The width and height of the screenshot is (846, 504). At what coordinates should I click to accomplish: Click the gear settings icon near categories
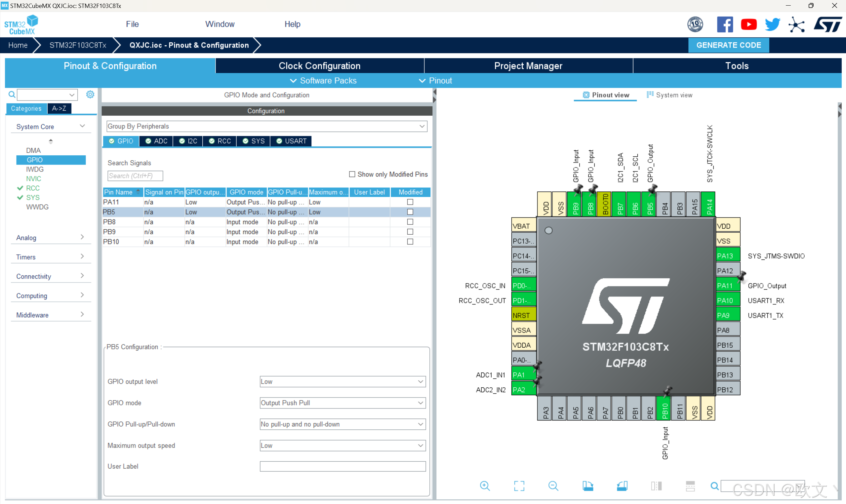[90, 95]
